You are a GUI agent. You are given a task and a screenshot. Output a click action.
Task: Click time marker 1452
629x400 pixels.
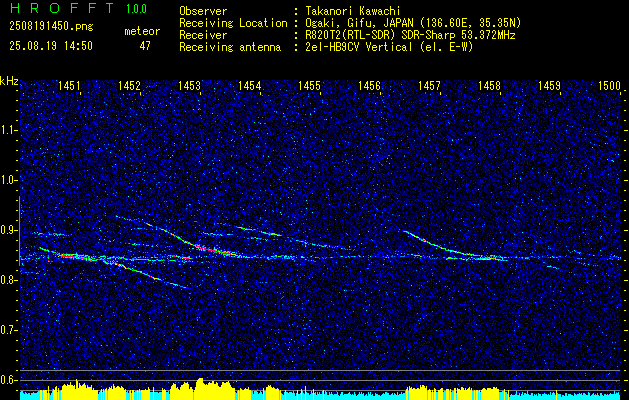(129, 85)
